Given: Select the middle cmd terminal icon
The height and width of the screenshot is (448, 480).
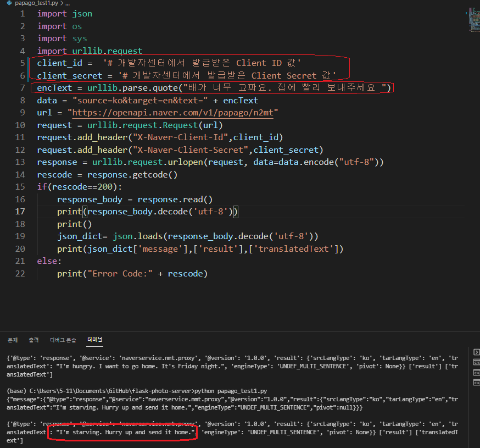Looking at the screenshot, I should pyautogui.click(x=477, y=372).
